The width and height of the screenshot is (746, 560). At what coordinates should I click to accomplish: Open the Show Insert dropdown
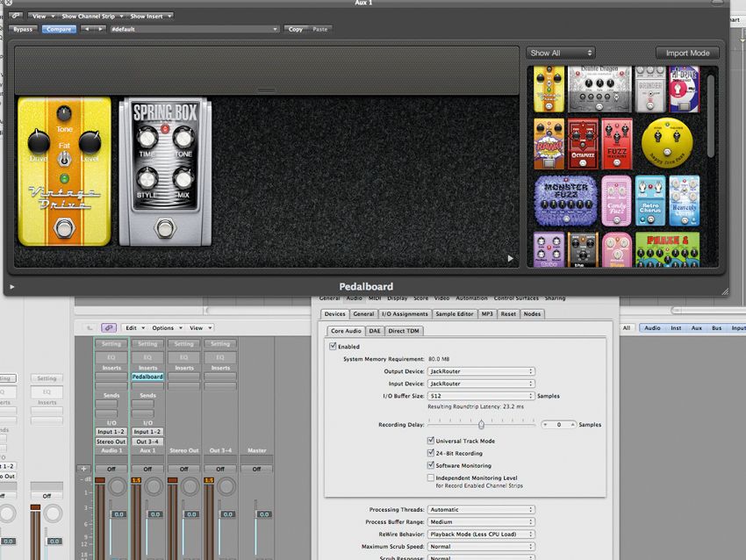click(x=150, y=16)
